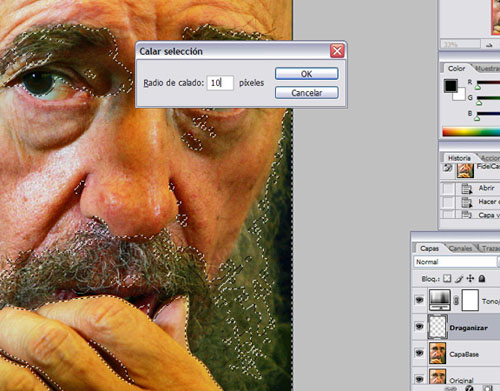Toggle lock position icon
This screenshot has height=391, width=500.
[x=470, y=278]
